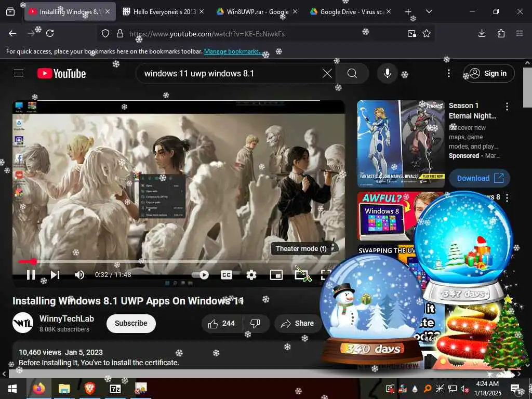Open YouTube guide hamburger menu
Viewport: 532px width, 399px height.
19,73
